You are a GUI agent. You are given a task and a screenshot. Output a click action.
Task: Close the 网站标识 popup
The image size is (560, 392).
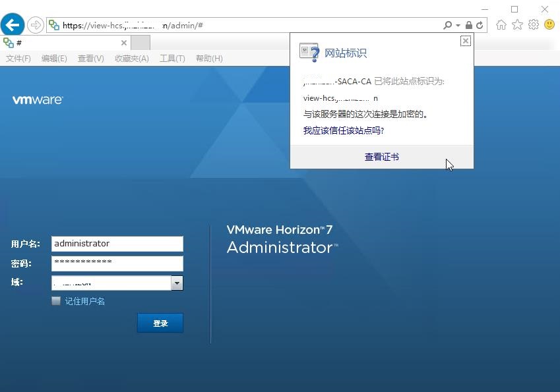(x=466, y=41)
